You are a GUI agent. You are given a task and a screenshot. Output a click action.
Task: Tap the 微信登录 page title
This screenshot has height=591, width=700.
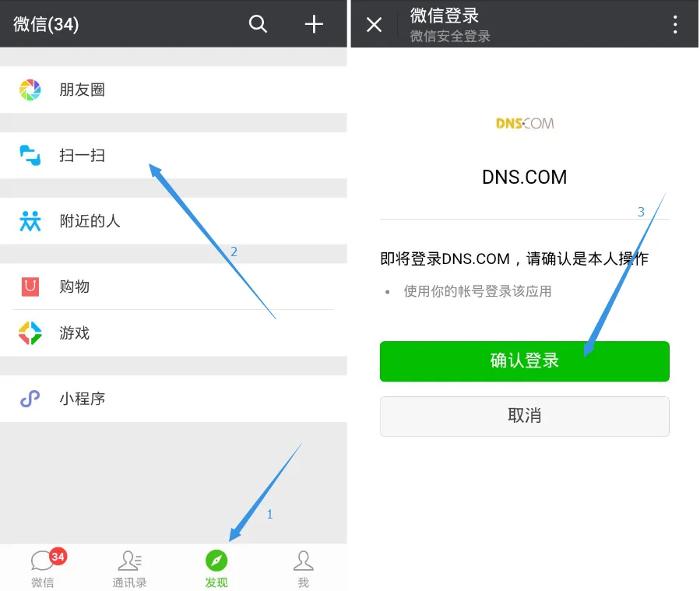point(444,16)
